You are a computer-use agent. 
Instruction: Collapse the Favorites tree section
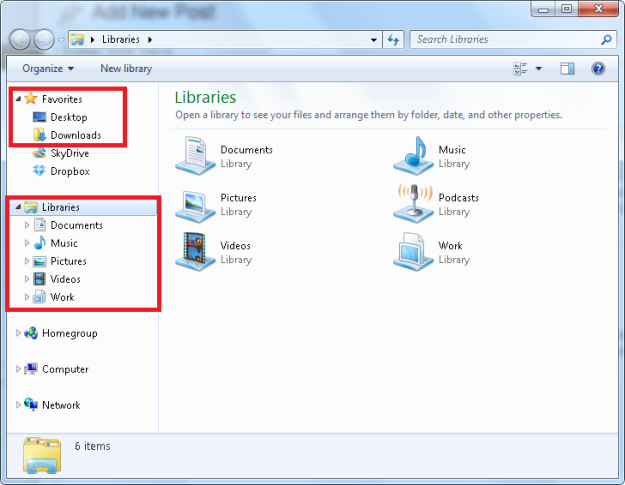[18, 98]
